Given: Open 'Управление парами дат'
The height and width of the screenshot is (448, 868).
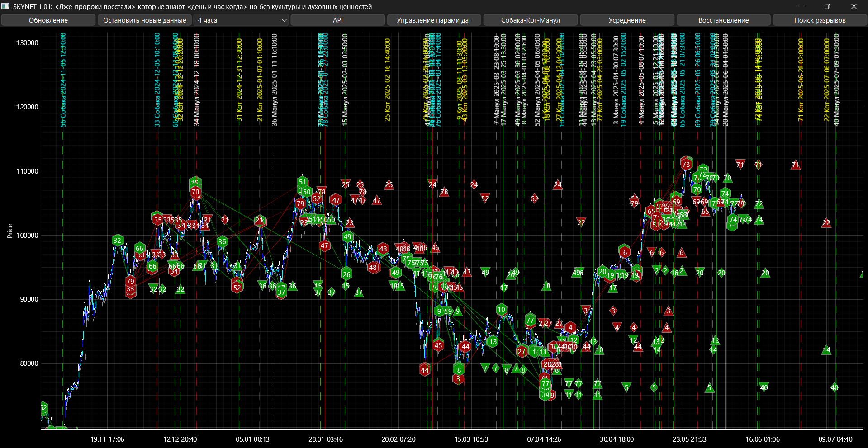Looking at the screenshot, I should pyautogui.click(x=434, y=20).
